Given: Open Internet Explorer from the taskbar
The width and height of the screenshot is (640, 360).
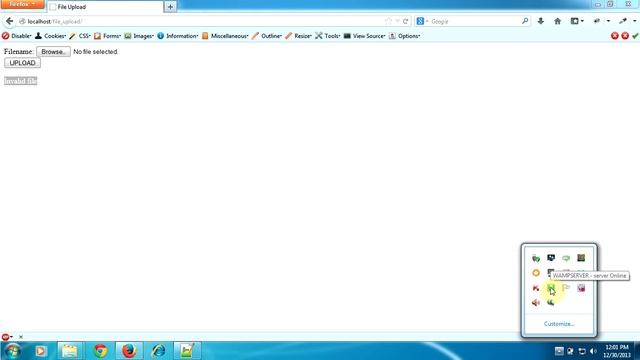Looking at the screenshot, I should (x=158, y=351).
